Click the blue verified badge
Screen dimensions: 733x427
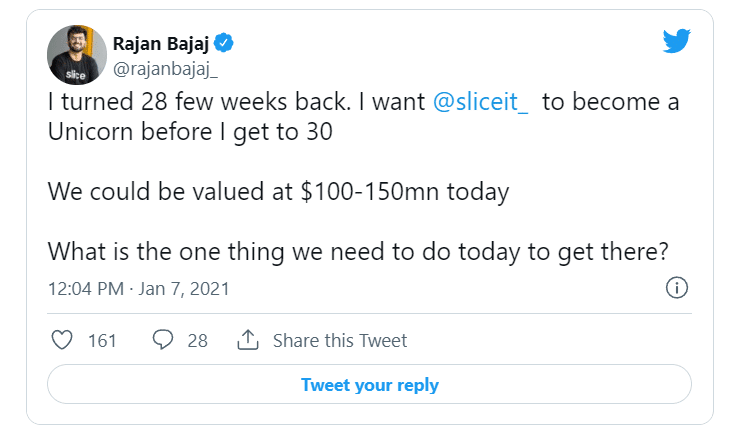click(x=227, y=43)
